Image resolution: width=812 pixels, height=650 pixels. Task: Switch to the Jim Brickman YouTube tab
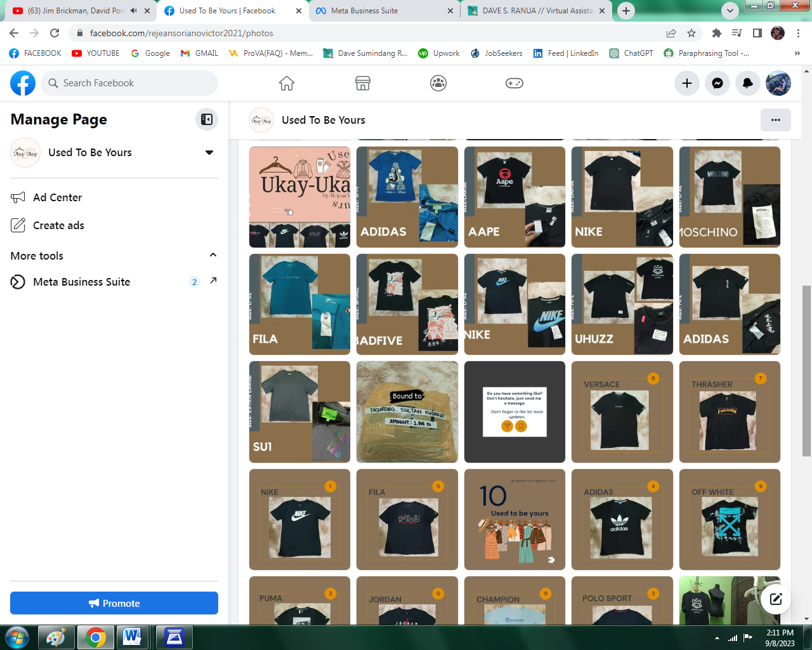pos(76,11)
